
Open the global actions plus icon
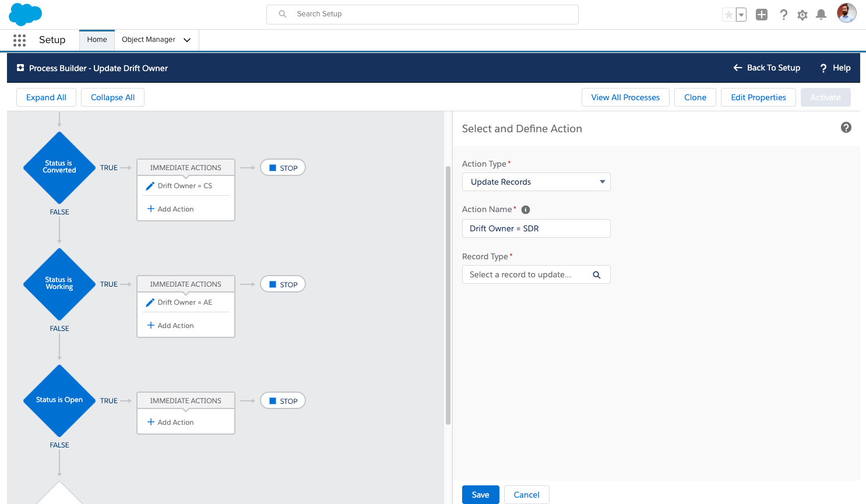pyautogui.click(x=762, y=15)
